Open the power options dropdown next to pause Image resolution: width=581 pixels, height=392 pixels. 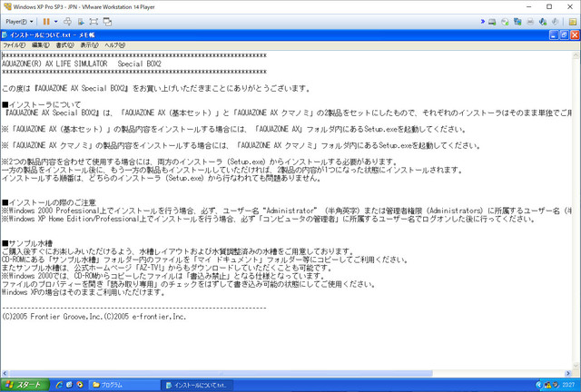click(56, 22)
